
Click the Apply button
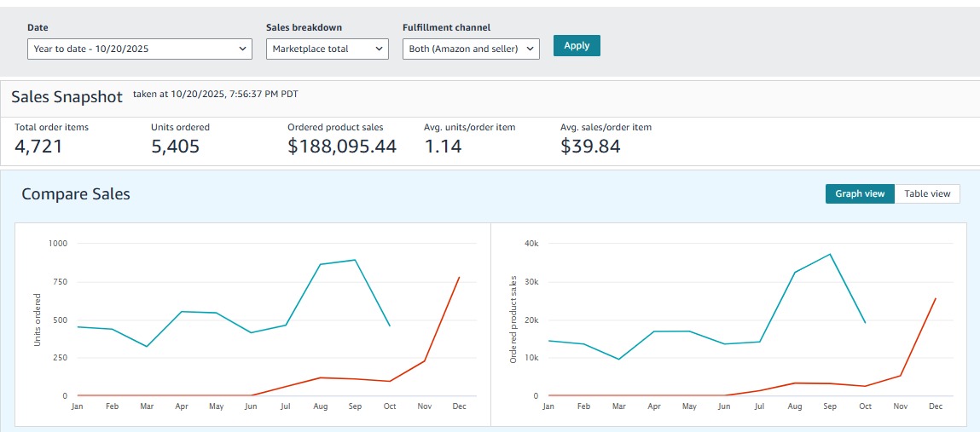tap(577, 46)
